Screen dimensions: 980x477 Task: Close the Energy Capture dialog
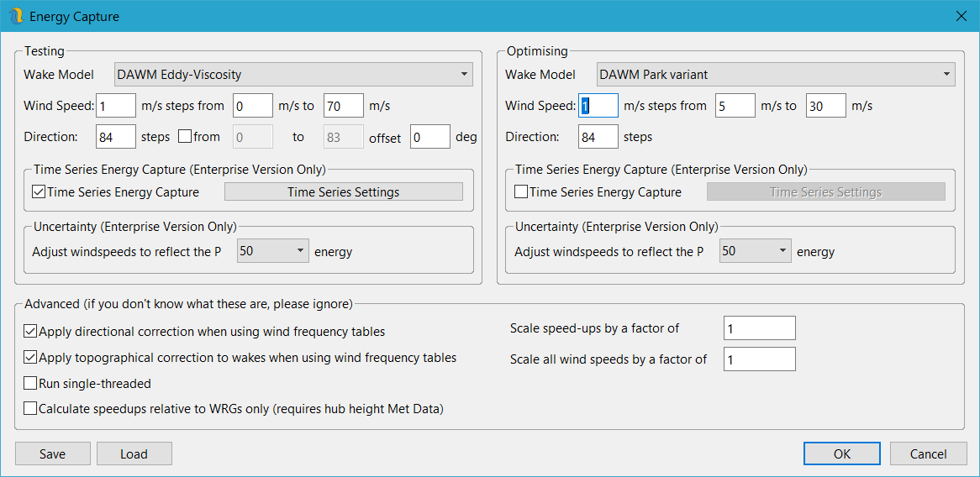click(961, 17)
